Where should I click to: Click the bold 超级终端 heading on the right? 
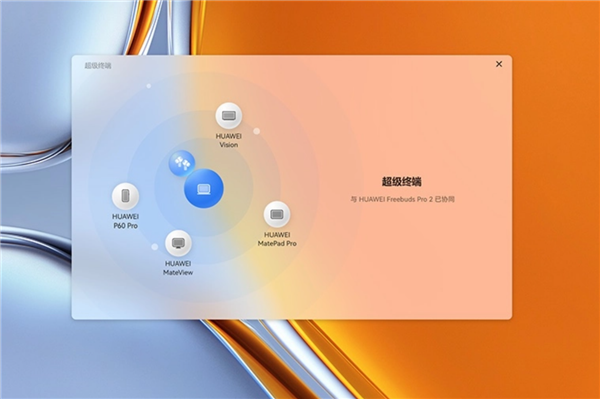402,181
